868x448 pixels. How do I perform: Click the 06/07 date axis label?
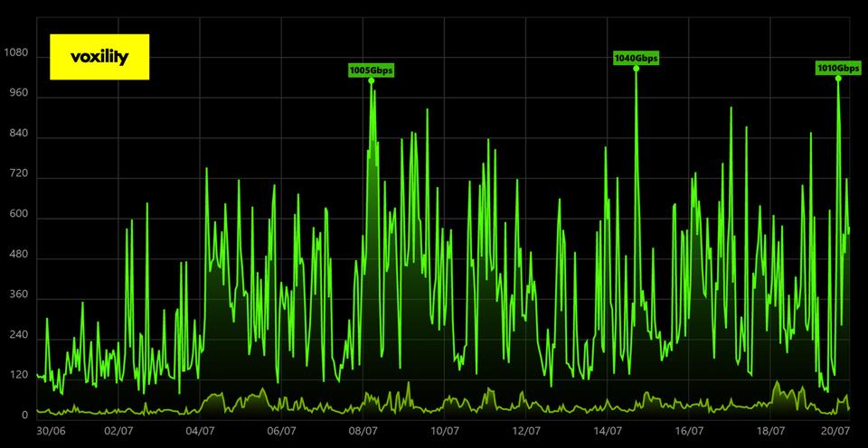(282, 430)
